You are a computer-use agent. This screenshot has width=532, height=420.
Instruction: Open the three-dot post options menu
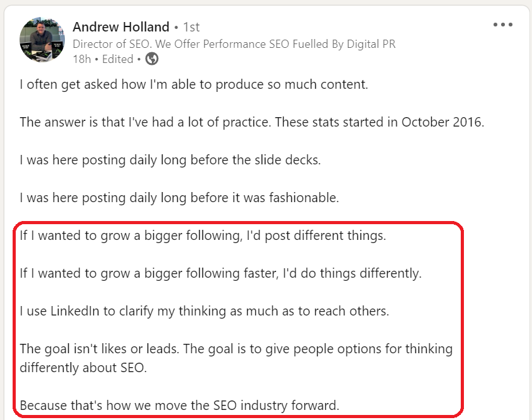click(502, 25)
